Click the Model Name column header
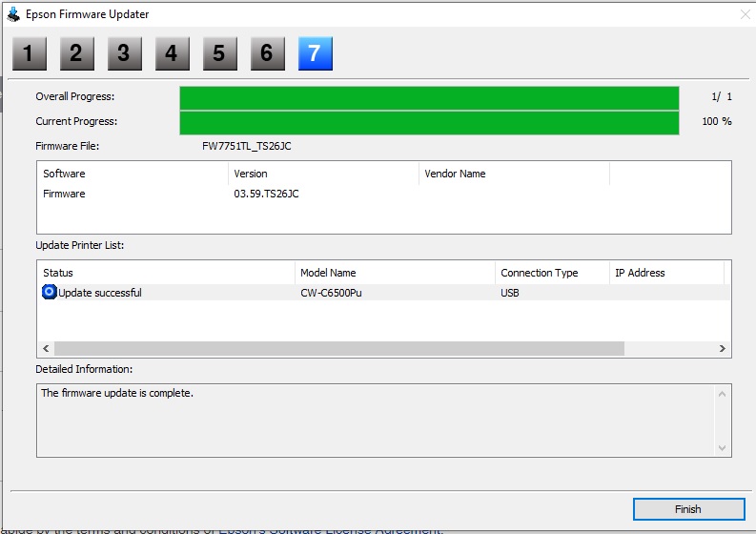This screenshot has height=534, width=756. 395,273
